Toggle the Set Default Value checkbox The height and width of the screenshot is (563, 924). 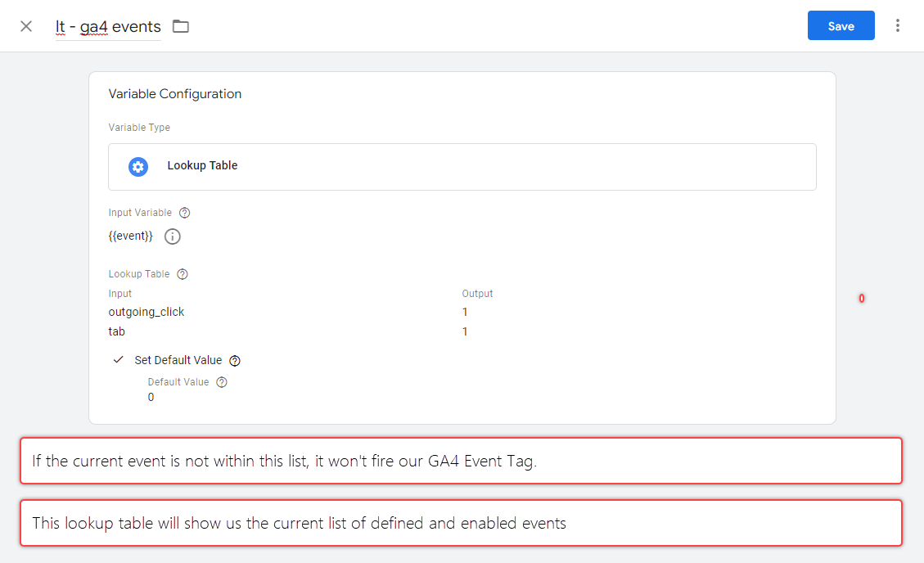pyautogui.click(x=119, y=360)
